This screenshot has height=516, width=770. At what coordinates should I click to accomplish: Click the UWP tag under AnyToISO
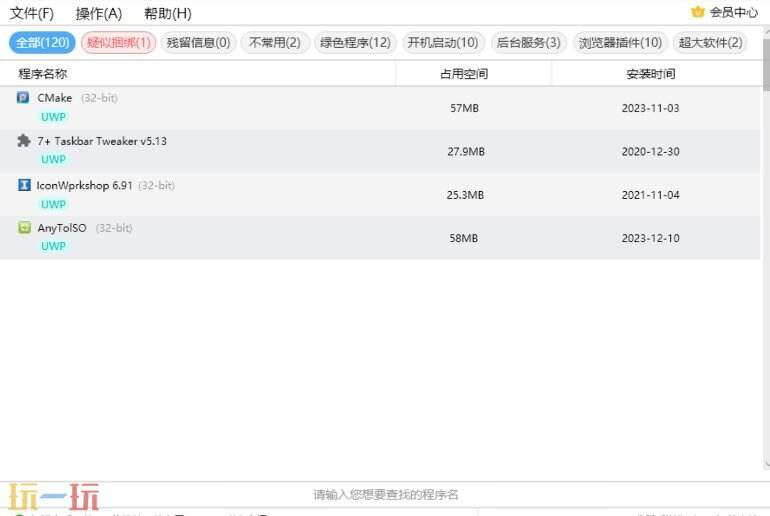53,246
